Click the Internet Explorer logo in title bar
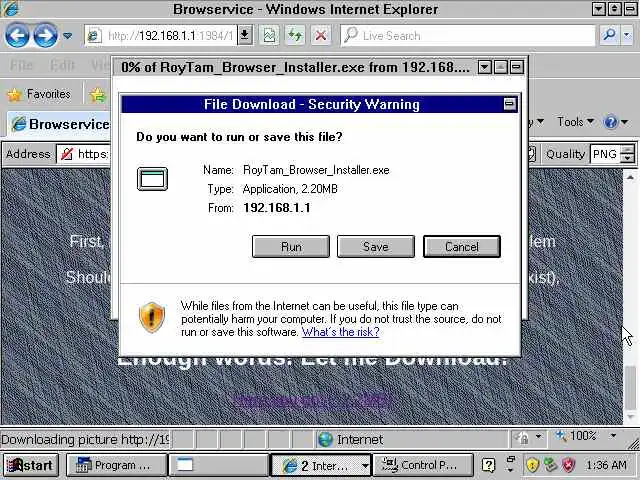The height and width of the screenshot is (480, 640). click(9, 9)
